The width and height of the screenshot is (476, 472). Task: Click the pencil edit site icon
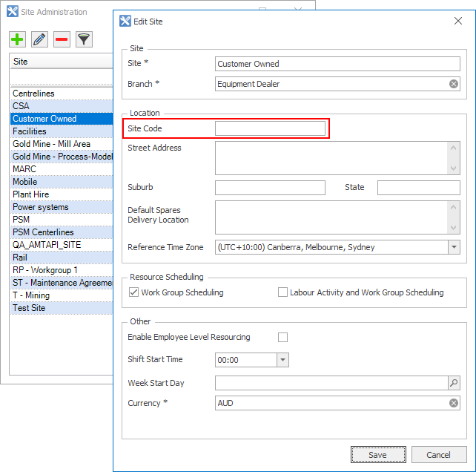(40, 39)
